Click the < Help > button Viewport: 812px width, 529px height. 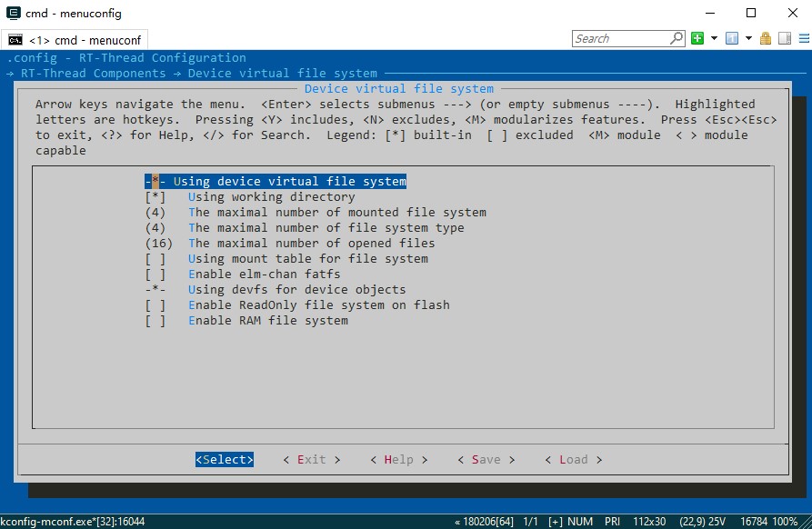coord(399,460)
